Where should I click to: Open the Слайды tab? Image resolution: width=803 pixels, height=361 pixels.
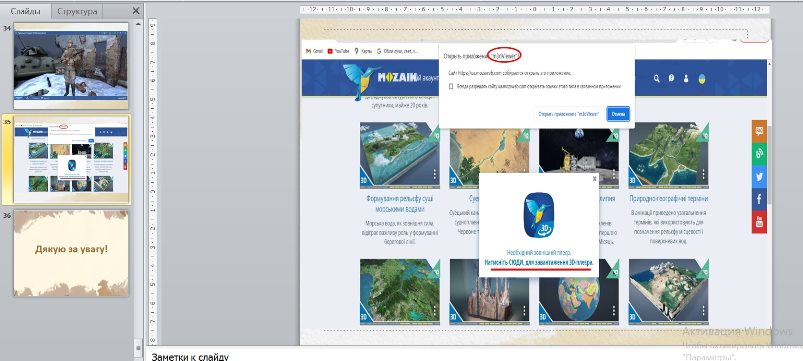click(x=26, y=11)
